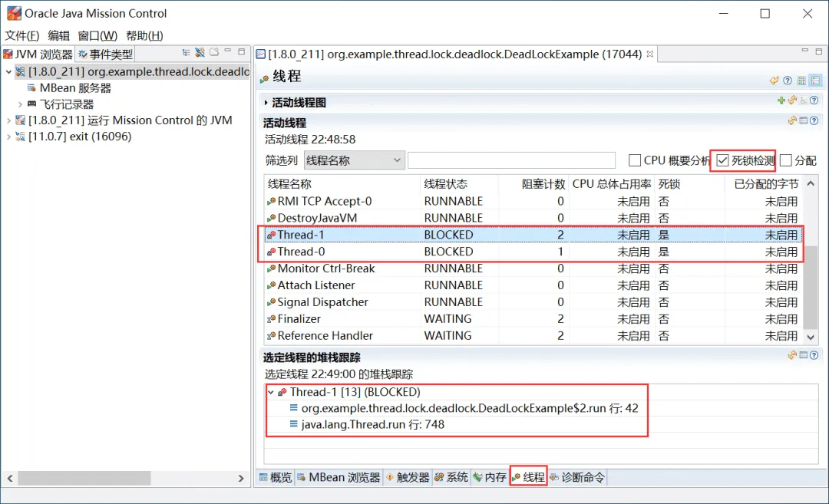The image size is (829, 504).
Task: Sort by 线程状态 column header
Action: click(459, 184)
